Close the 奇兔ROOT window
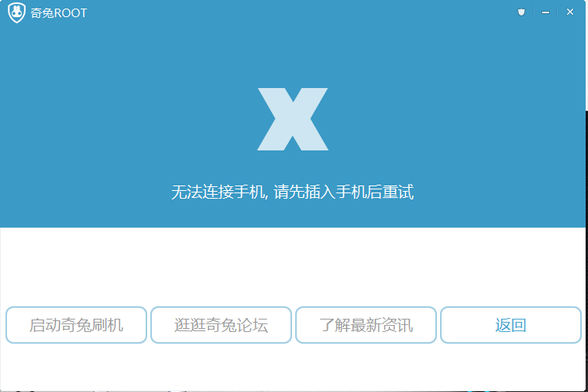 click(570, 12)
